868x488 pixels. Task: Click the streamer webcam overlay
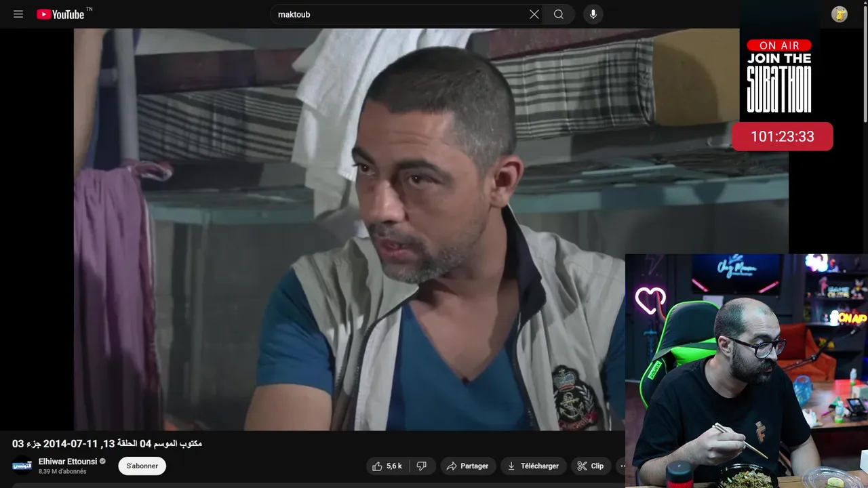point(747,371)
